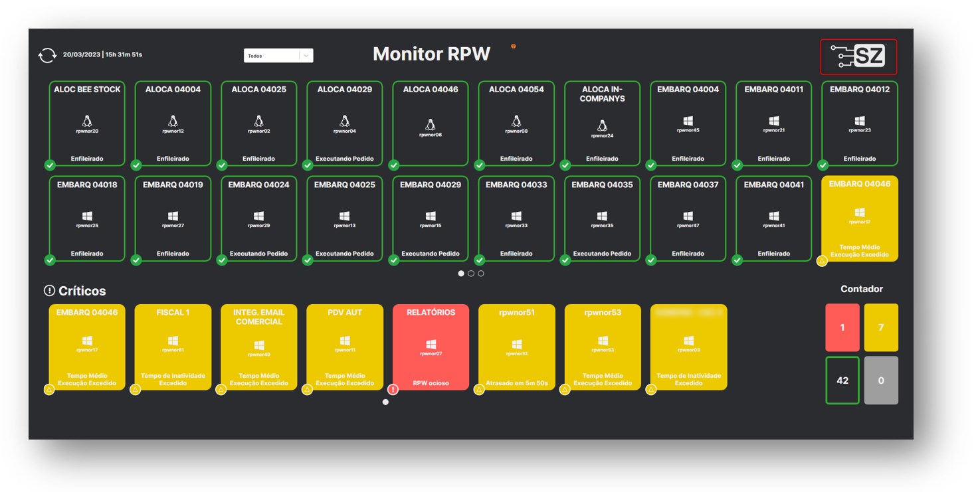Select the yellow EMBARQ 04046 card in top grid
Image resolution: width=980 pixels, height=492 pixels.
point(859,218)
